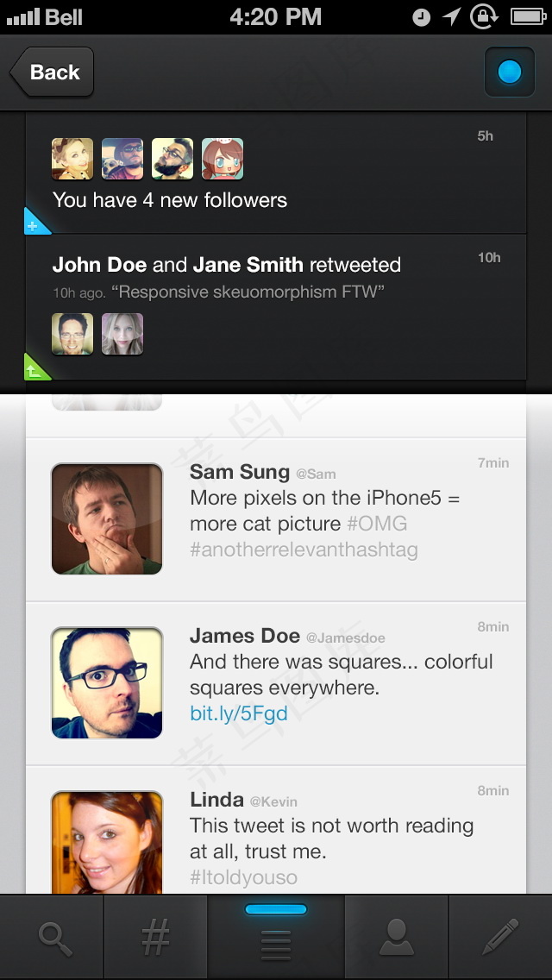Open Linda's avatar photo
552x980 pixels.
click(x=107, y=842)
